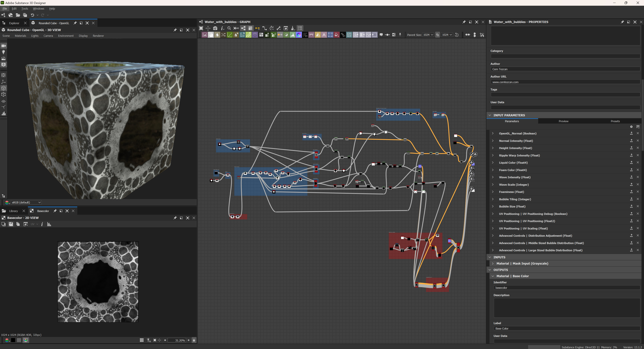Pin the Graph panel
The width and height of the screenshot is (644, 349).
[x=464, y=22]
